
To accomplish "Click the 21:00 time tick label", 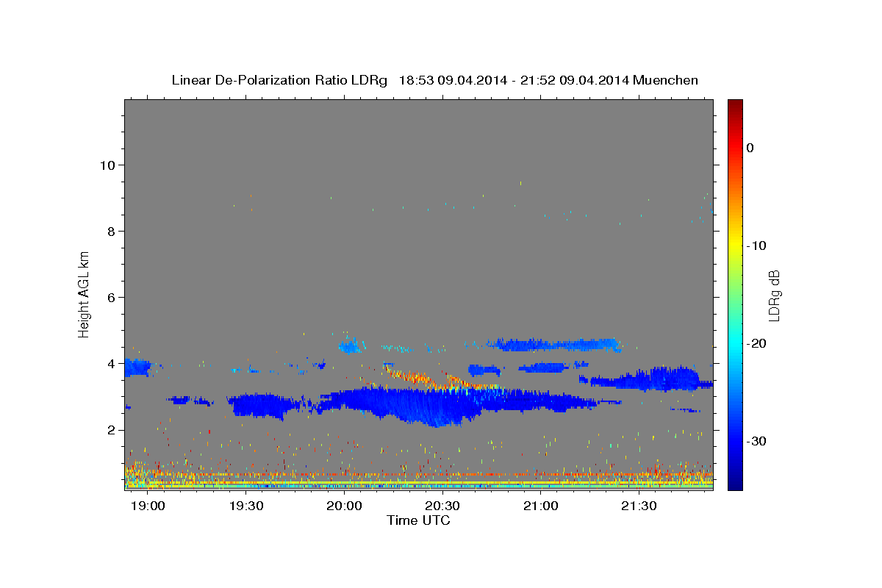I will point(541,506).
